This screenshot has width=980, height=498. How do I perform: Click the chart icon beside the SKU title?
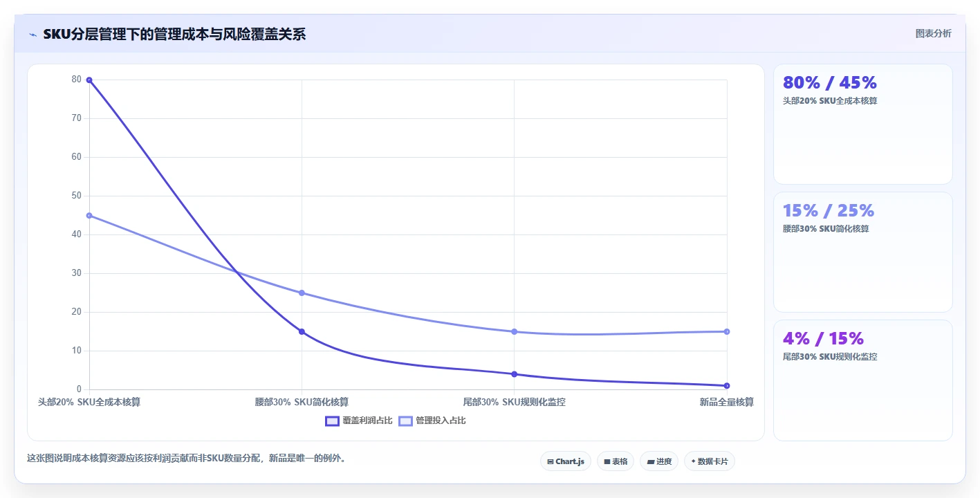(x=33, y=34)
